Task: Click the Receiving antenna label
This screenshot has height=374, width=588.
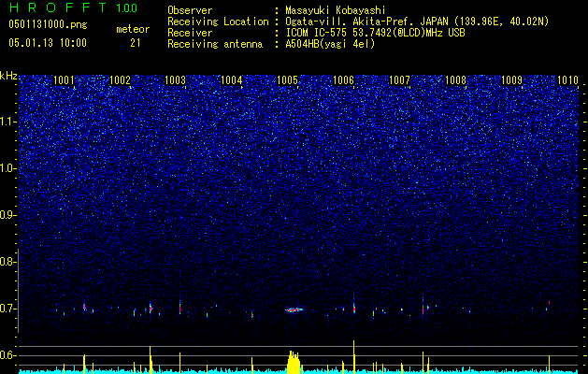Action: pyautogui.click(x=215, y=44)
